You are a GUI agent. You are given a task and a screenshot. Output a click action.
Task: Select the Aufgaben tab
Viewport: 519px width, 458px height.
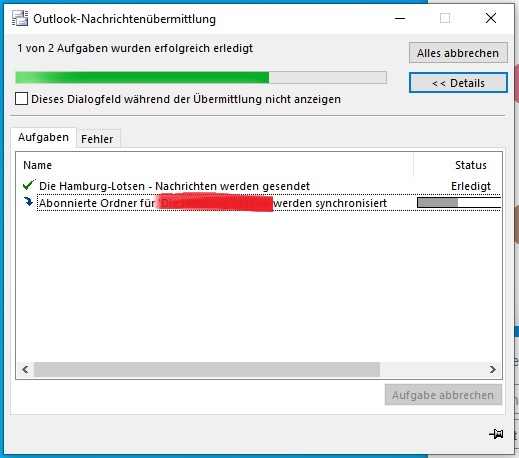click(43, 137)
